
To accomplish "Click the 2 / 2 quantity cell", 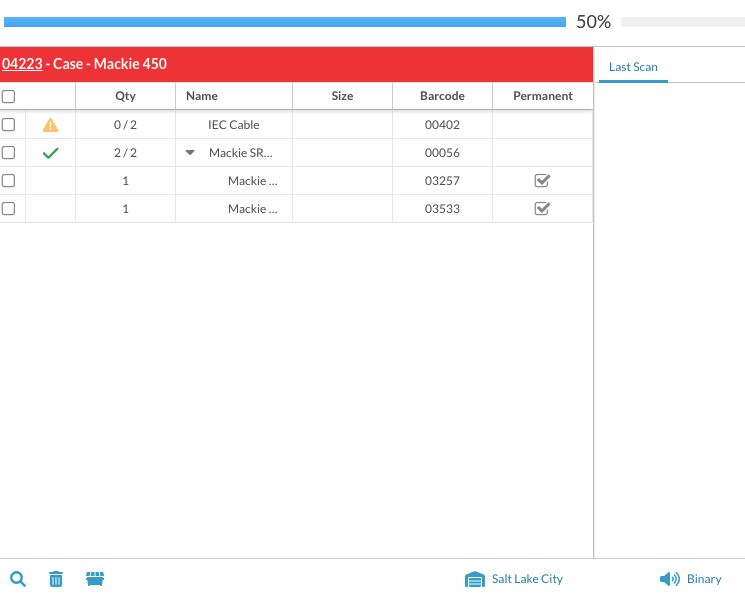I will tap(125, 153).
